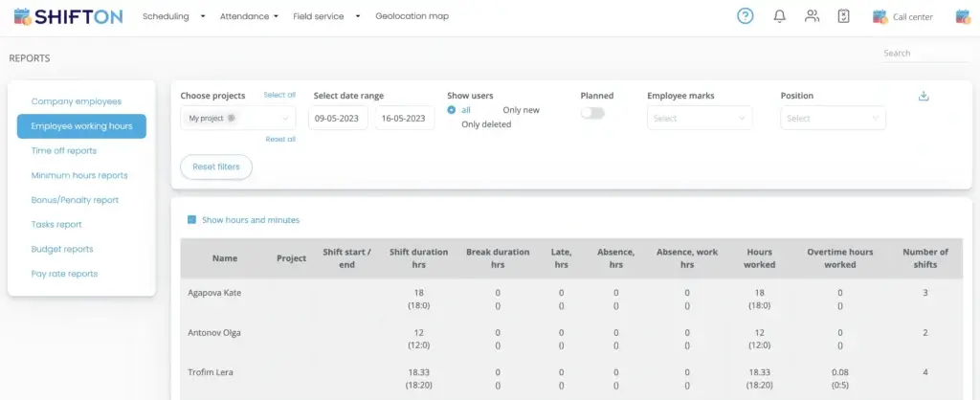Enable Show hours and minutes checkbox

(192, 220)
